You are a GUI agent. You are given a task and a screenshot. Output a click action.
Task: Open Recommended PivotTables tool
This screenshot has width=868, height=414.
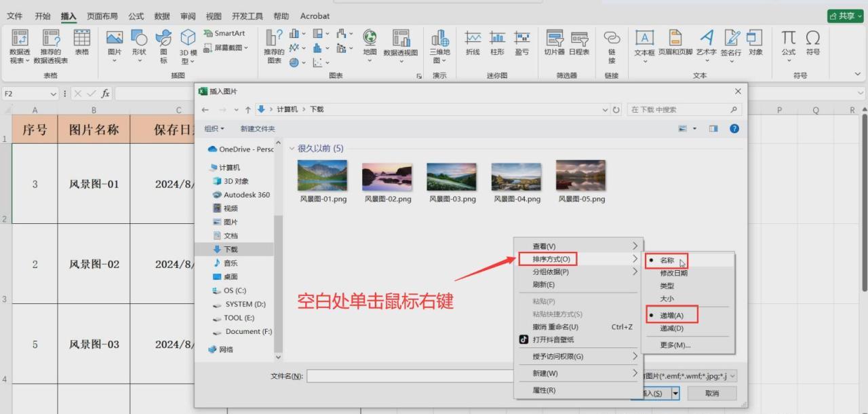pos(51,47)
